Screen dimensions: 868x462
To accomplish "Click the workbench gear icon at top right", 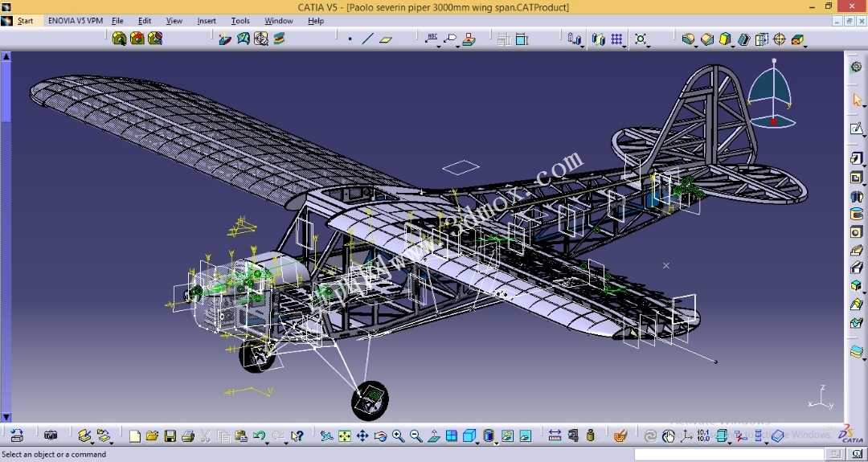I will click(856, 67).
